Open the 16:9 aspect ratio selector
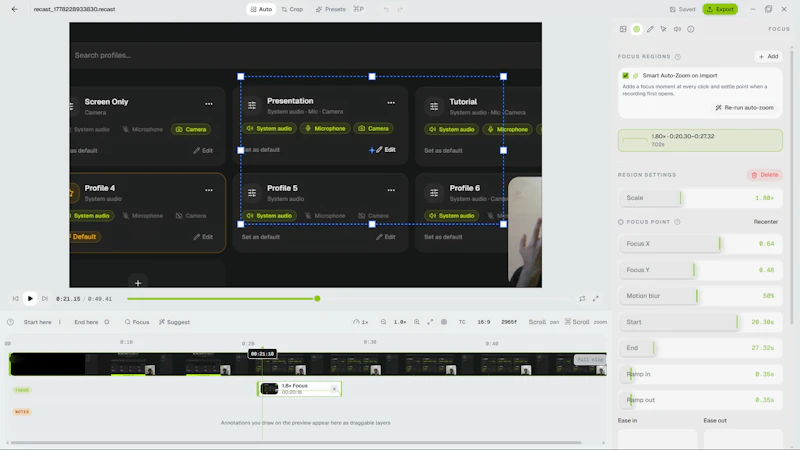The width and height of the screenshot is (800, 450). [x=484, y=322]
